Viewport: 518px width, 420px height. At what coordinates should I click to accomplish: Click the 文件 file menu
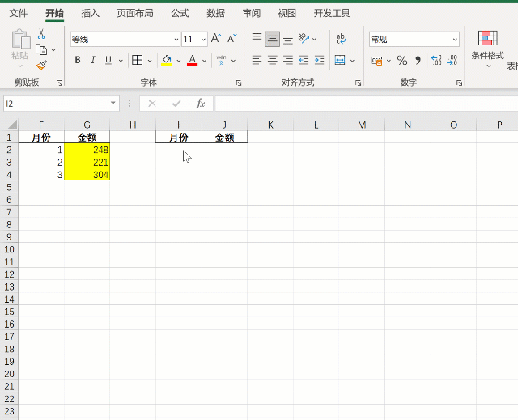point(18,13)
